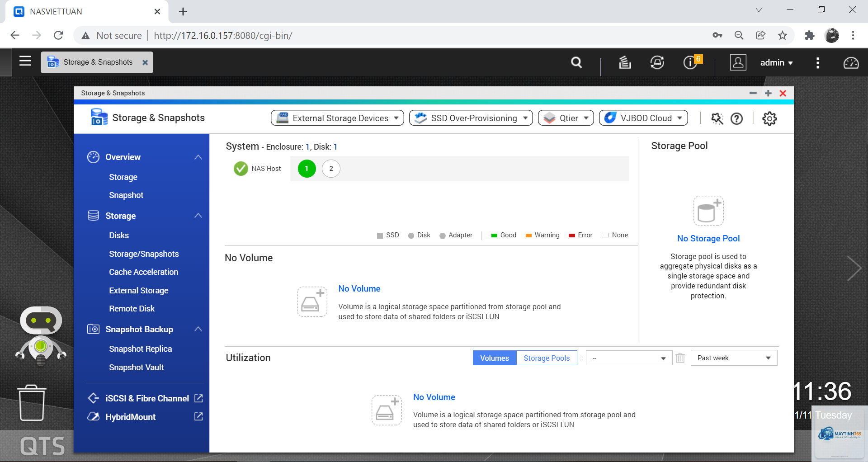Click the No Storage Pool link
The width and height of the screenshot is (868, 462).
(708, 238)
